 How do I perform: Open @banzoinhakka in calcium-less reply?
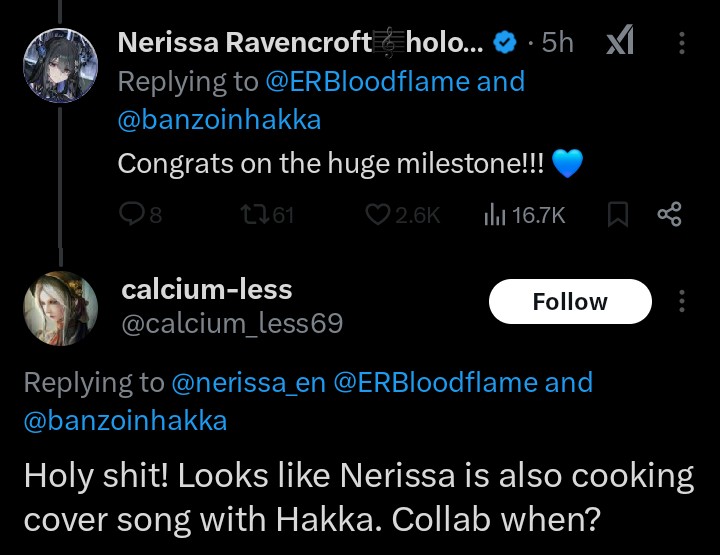pos(125,421)
